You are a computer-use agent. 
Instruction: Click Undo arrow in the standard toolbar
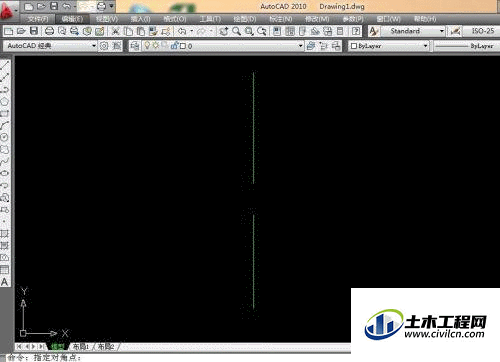[182, 31]
